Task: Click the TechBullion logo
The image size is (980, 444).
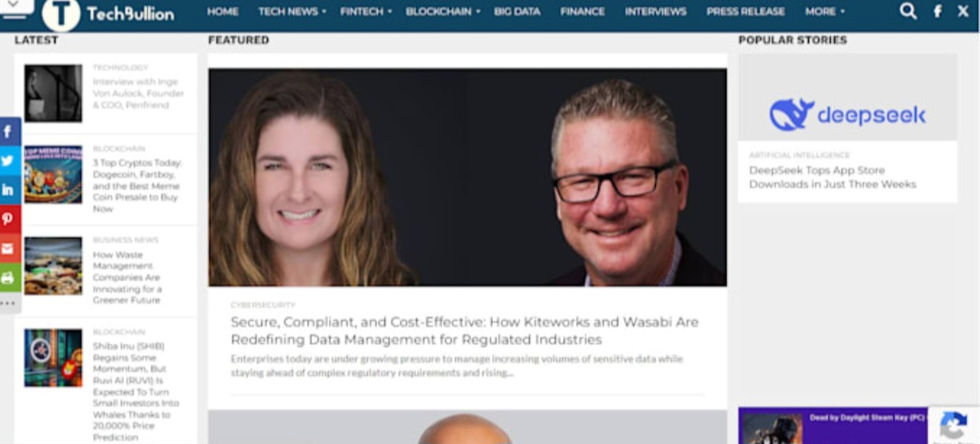Action: tap(108, 14)
